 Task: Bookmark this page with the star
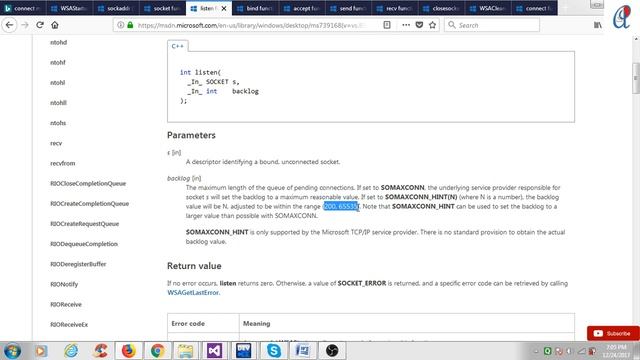click(432, 25)
